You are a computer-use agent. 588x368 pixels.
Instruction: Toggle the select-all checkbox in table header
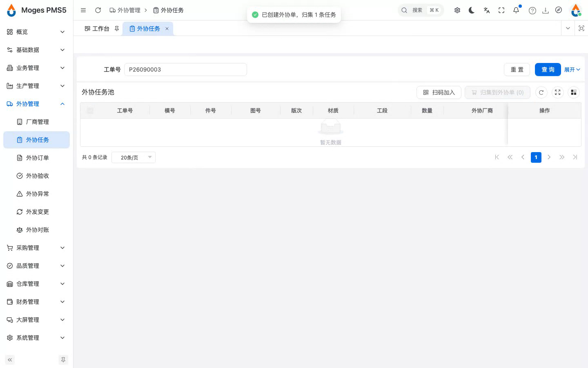(x=90, y=111)
